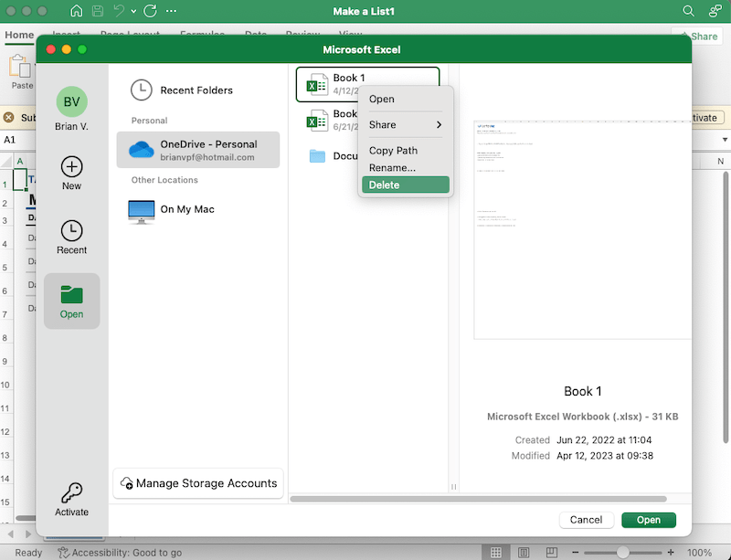731x560 pixels.
Task: Click Manage Storage Accounts button
Action: (x=198, y=483)
